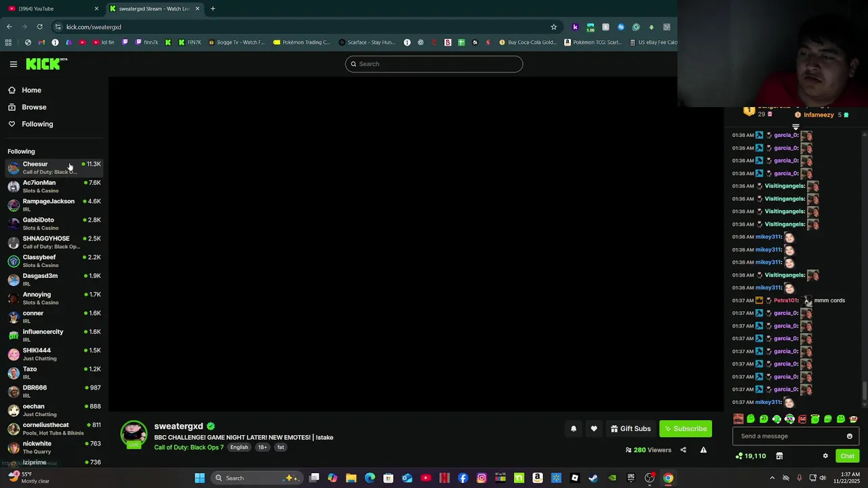Click the English language tag
868x488 pixels.
click(x=239, y=447)
